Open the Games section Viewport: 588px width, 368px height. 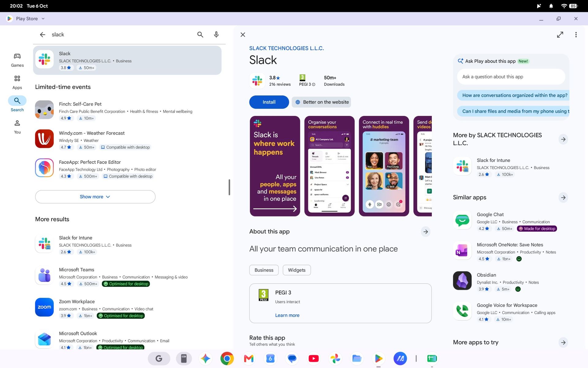pos(17,60)
